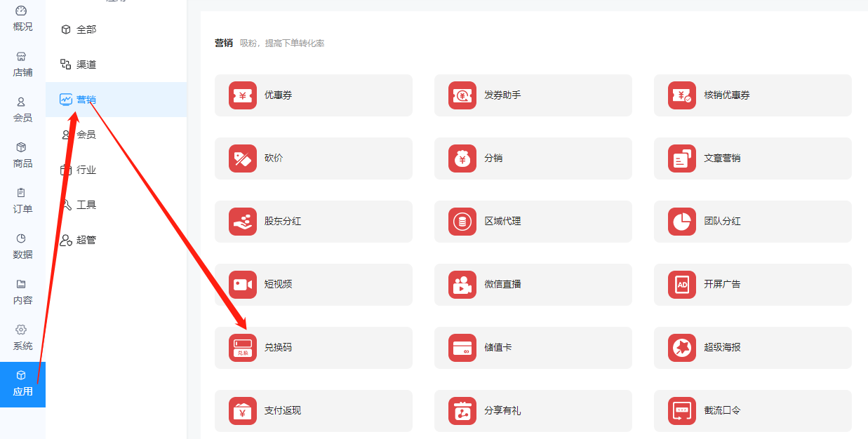This screenshot has height=439, width=868.
Task: Open the 短视频 camera icon
Action: 243,285
